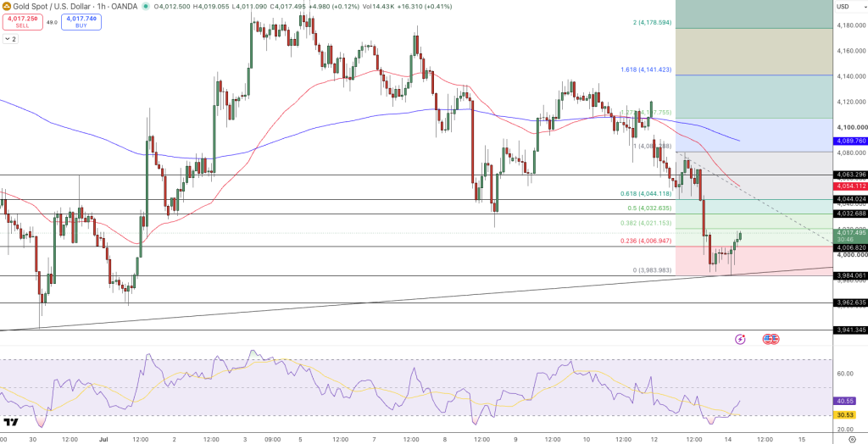Click the 4,180.000 price scale label
The height and width of the screenshot is (444, 868).
click(851, 25)
